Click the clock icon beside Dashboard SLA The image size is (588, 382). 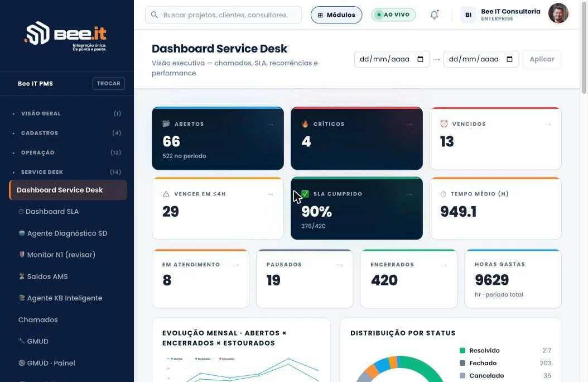(x=21, y=212)
